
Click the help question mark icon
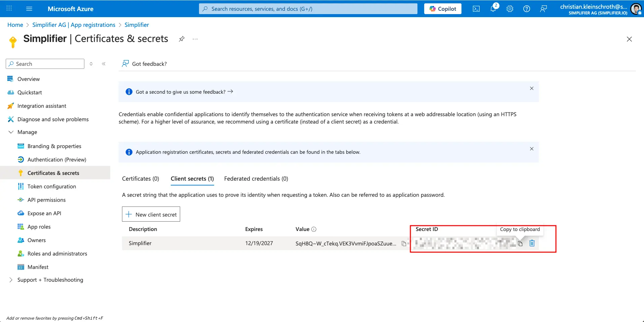click(x=527, y=9)
